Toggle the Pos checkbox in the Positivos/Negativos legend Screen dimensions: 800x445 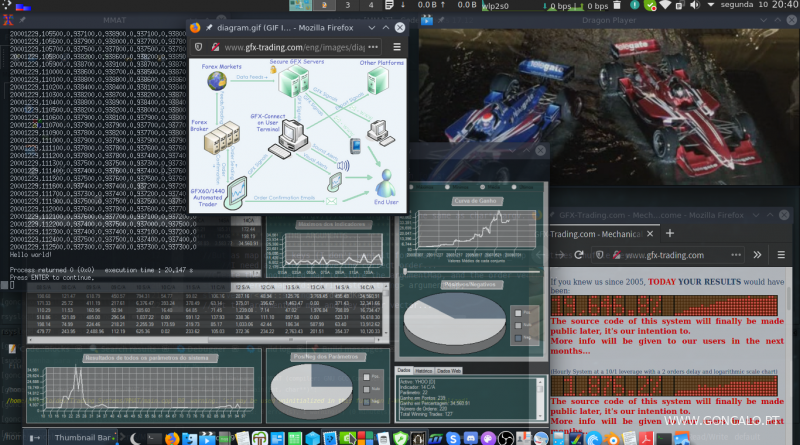coord(517,313)
